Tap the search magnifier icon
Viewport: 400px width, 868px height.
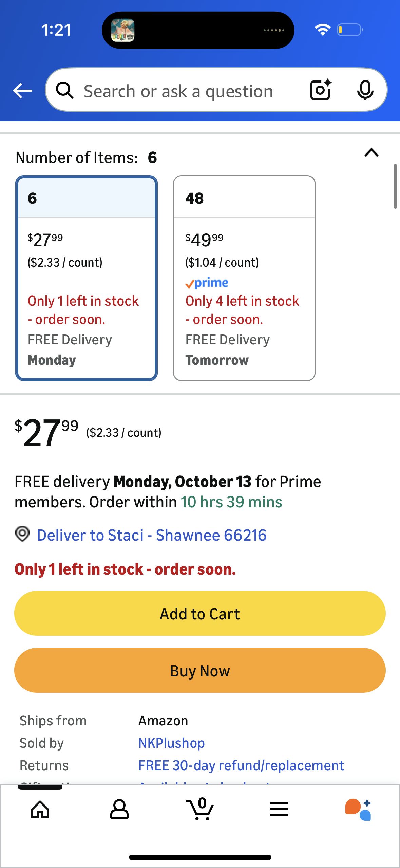pos(64,91)
